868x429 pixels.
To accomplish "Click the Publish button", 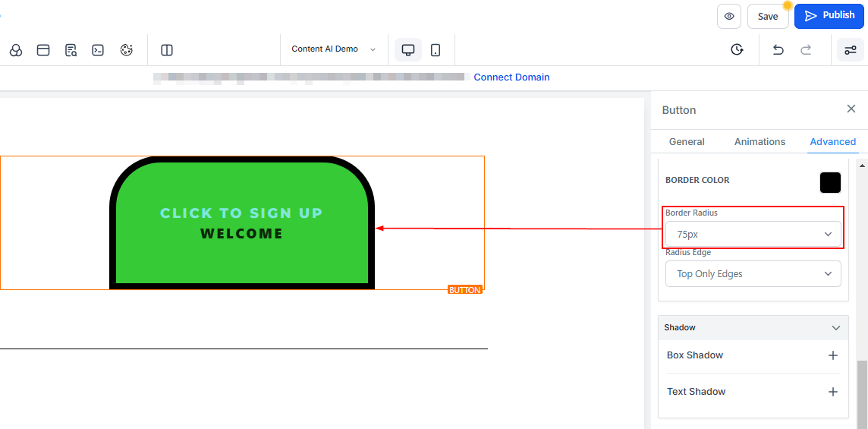I will [829, 16].
